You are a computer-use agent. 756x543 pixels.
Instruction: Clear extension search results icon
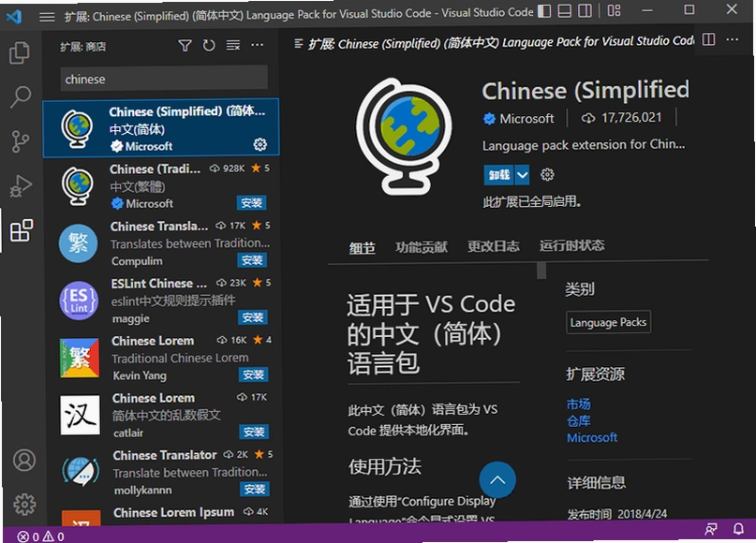233,46
